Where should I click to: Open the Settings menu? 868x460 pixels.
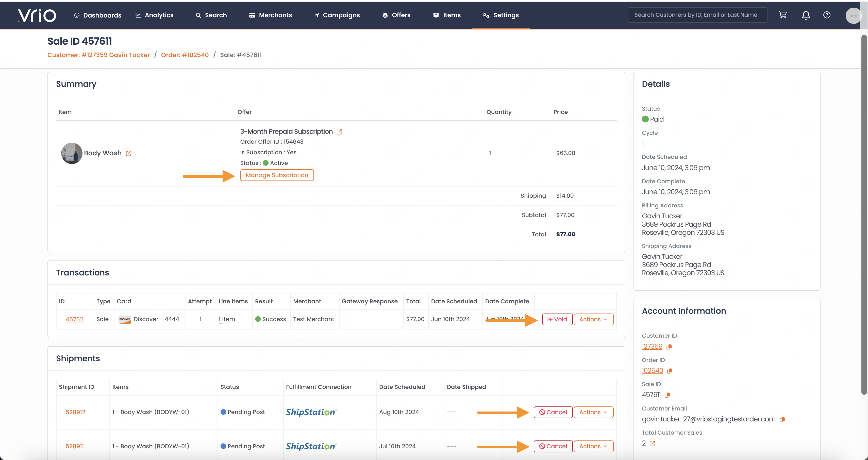501,15
